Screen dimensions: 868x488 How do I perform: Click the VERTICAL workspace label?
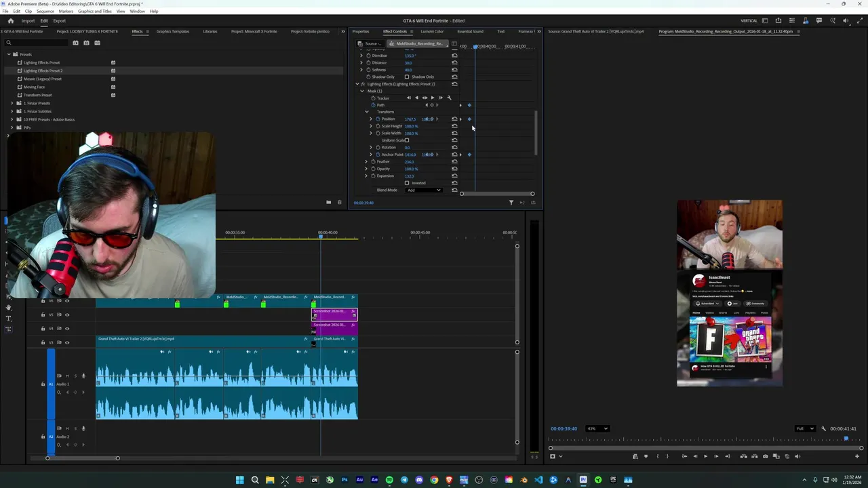point(749,20)
